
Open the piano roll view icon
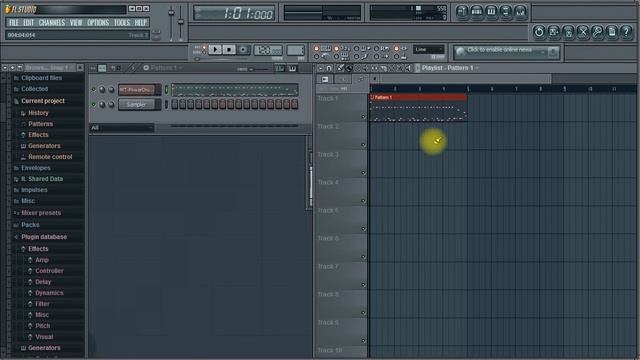click(x=491, y=12)
